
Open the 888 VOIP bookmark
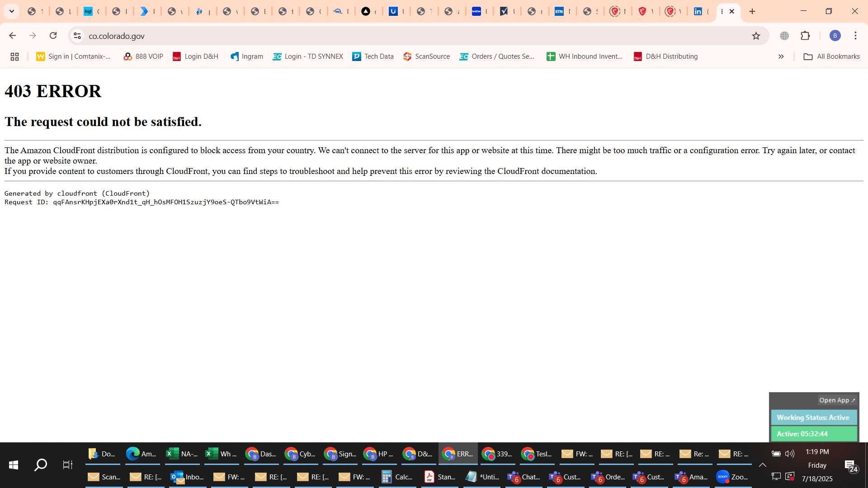(143, 56)
